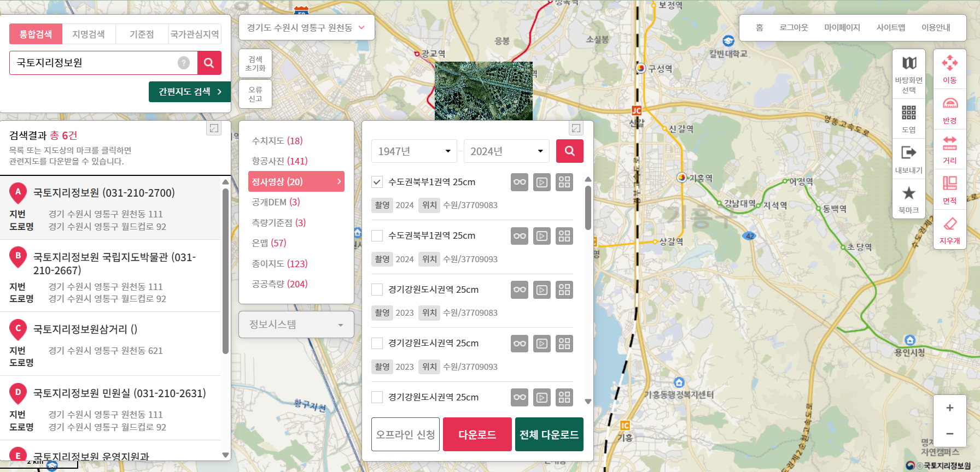Select the 공개DEM (3) category
This screenshot has height=472, width=980.
(276, 202)
